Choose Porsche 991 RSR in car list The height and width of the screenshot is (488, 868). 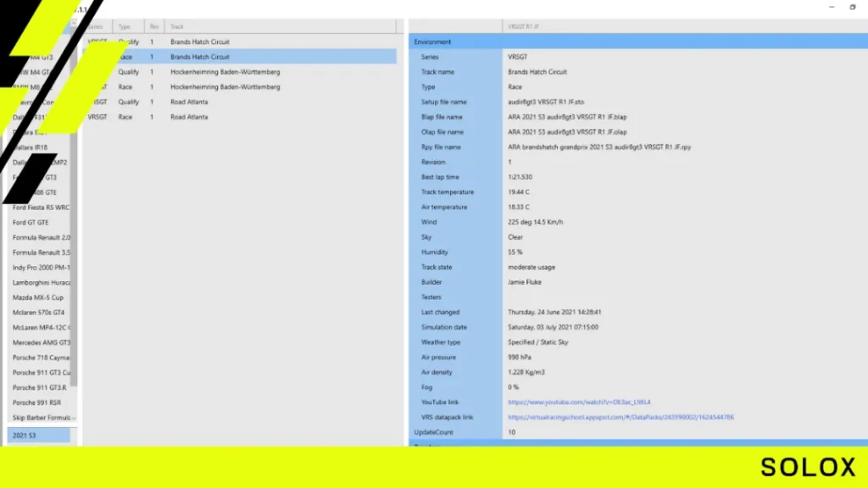pos(36,402)
